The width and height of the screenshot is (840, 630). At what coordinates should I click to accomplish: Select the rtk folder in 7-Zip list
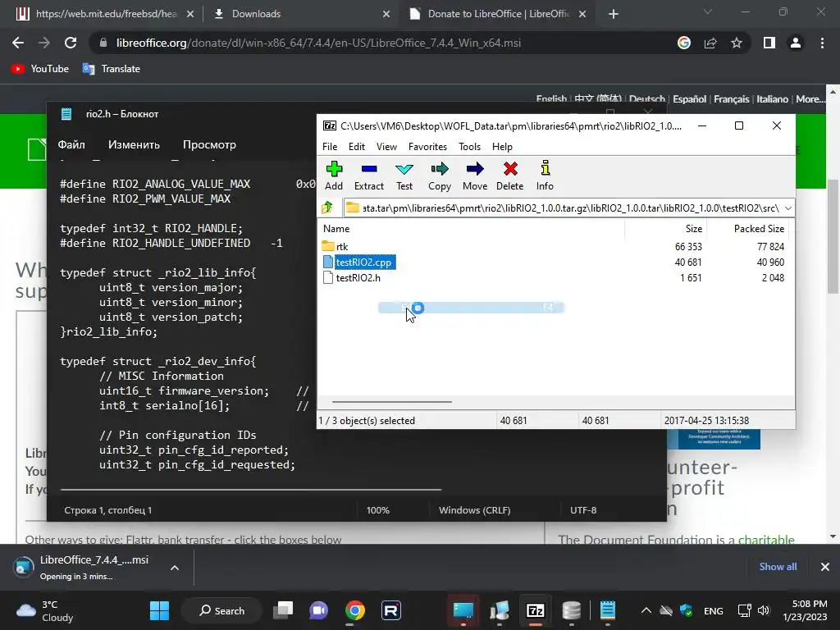[x=342, y=246]
